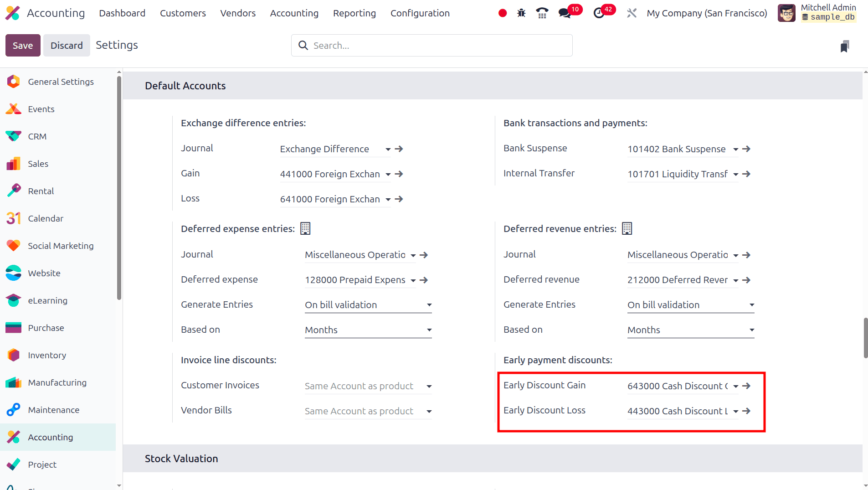Open the activities clock icon
This screenshot has height=490, width=868.
point(599,13)
